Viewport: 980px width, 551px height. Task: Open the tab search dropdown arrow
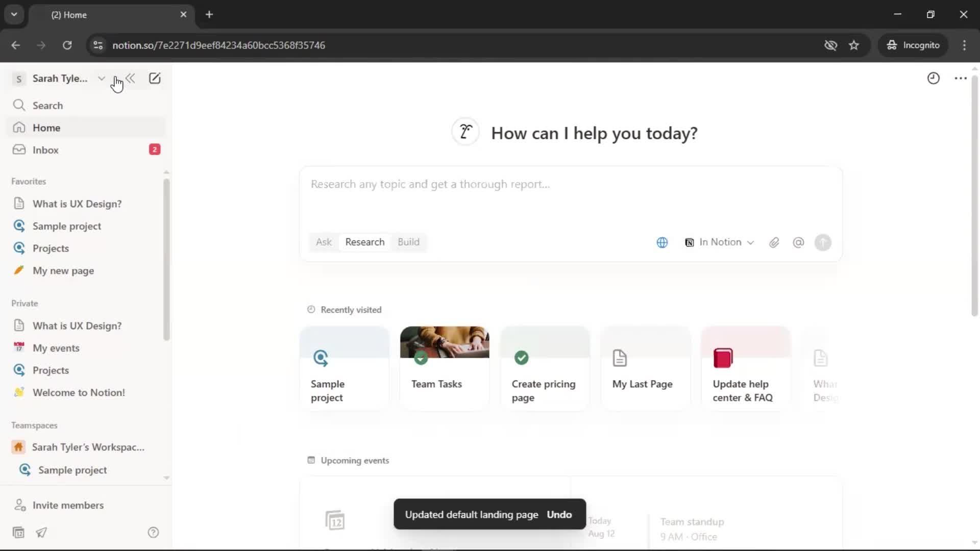tap(14, 15)
